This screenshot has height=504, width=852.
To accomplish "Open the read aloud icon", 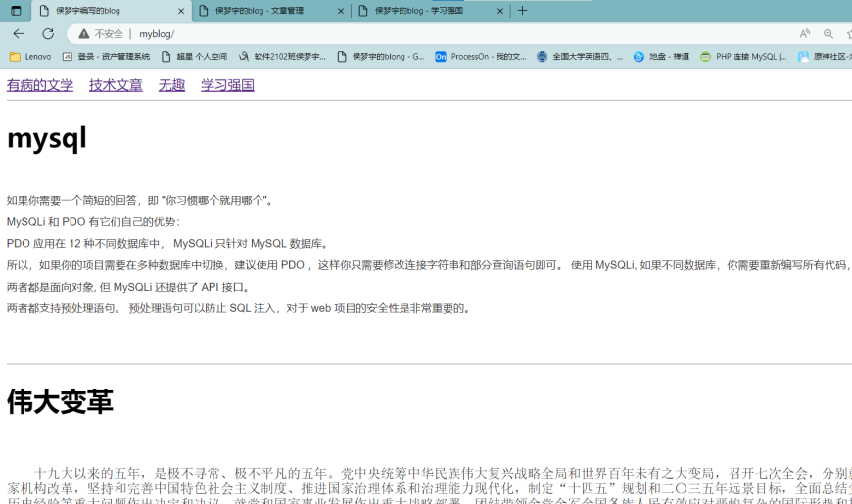I will 805,33.
